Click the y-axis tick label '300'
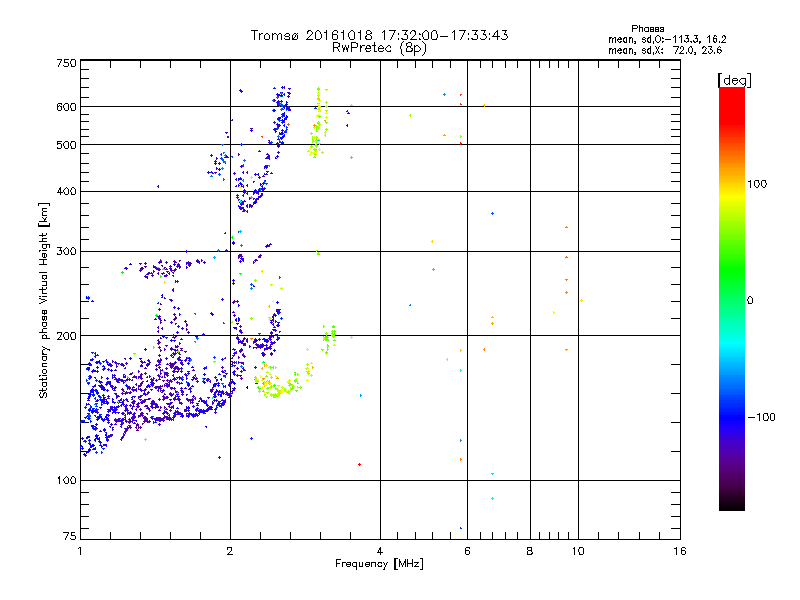Screen dimensions: 800x600 pos(66,252)
